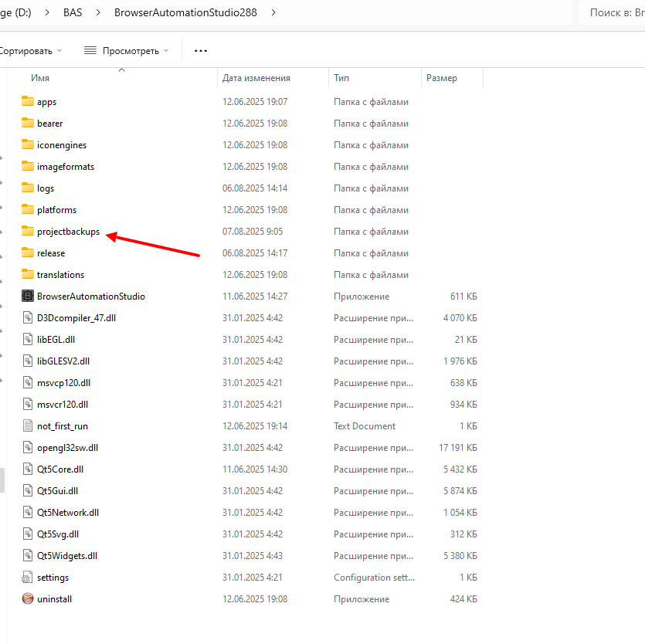Click the search field Поиск в

(614, 12)
